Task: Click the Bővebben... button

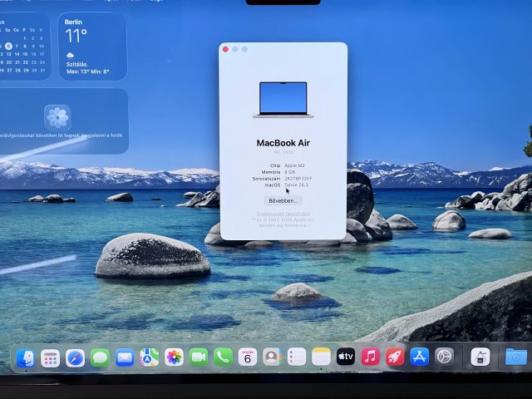Action: (x=283, y=201)
